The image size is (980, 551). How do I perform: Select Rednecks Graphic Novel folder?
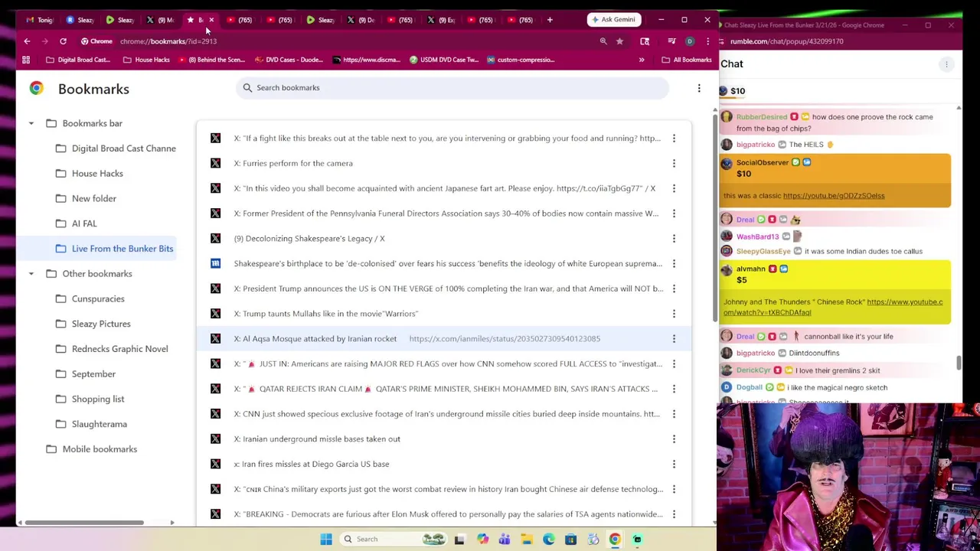112,349
